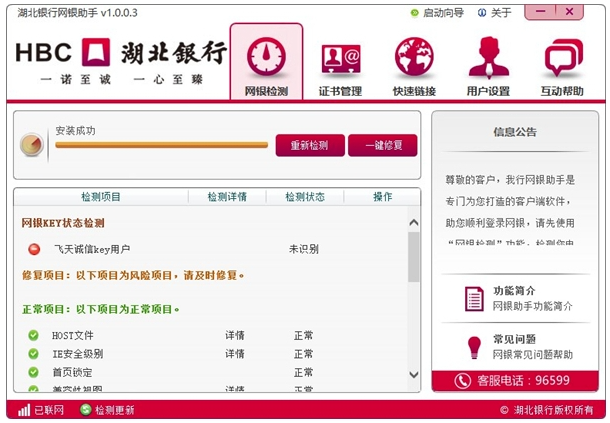This screenshot has height=423, width=610.
Task: Click the 正常项目 section heading
Action: pyautogui.click(x=100, y=309)
